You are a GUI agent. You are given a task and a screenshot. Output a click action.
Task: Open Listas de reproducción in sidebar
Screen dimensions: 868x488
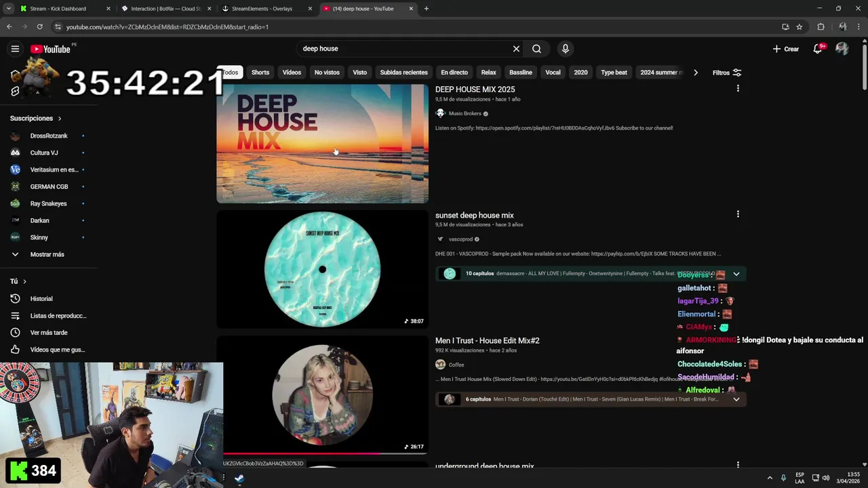[49, 316]
